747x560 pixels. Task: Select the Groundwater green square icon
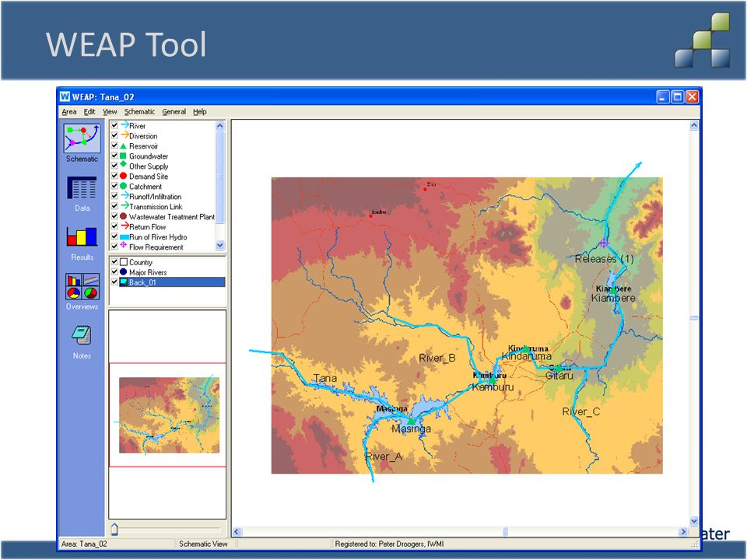click(x=123, y=156)
